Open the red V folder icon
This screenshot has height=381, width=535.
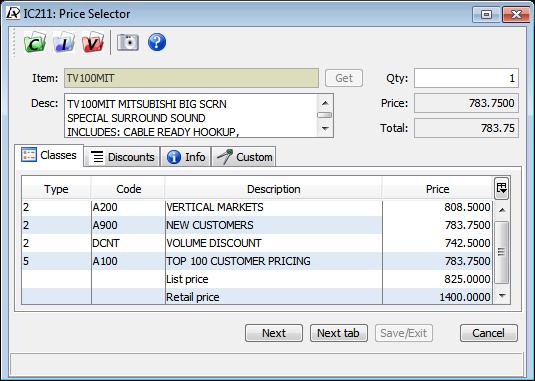93,42
